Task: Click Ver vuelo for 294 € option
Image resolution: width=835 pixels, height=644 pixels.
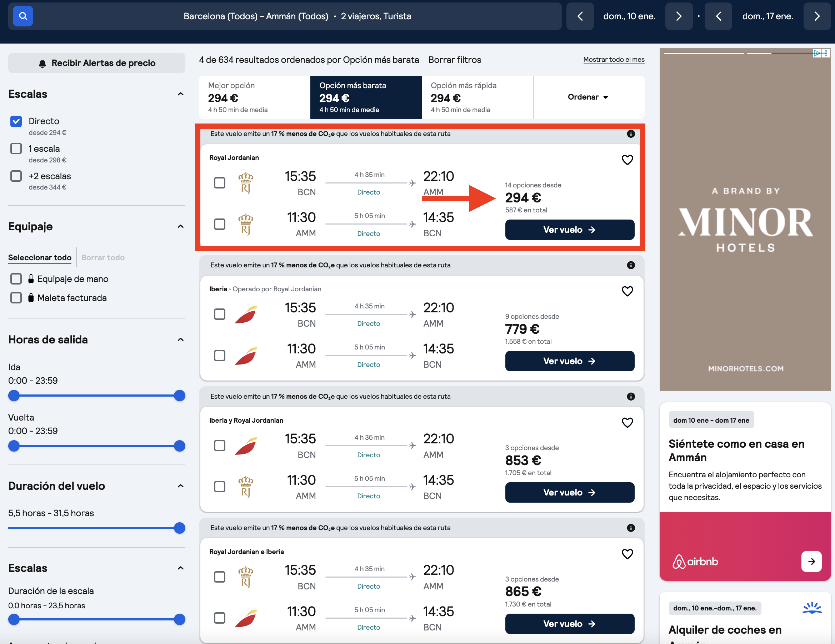Action: [570, 230]
